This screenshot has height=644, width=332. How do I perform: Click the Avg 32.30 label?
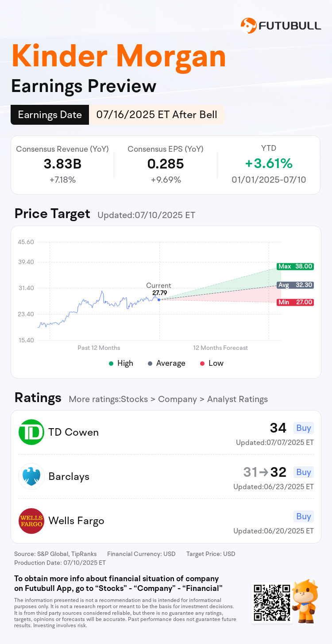click(x=295, y=285)
